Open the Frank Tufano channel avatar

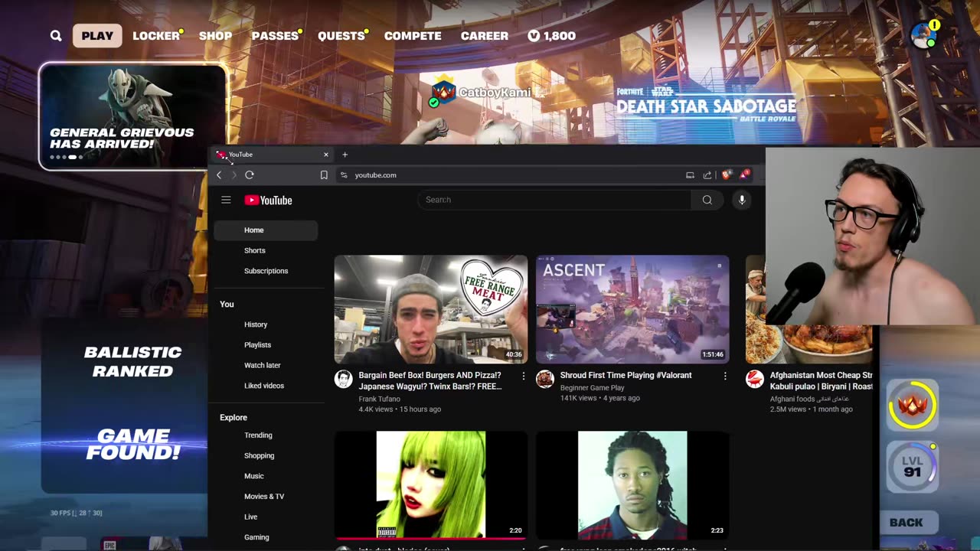[x=344, y=379]
